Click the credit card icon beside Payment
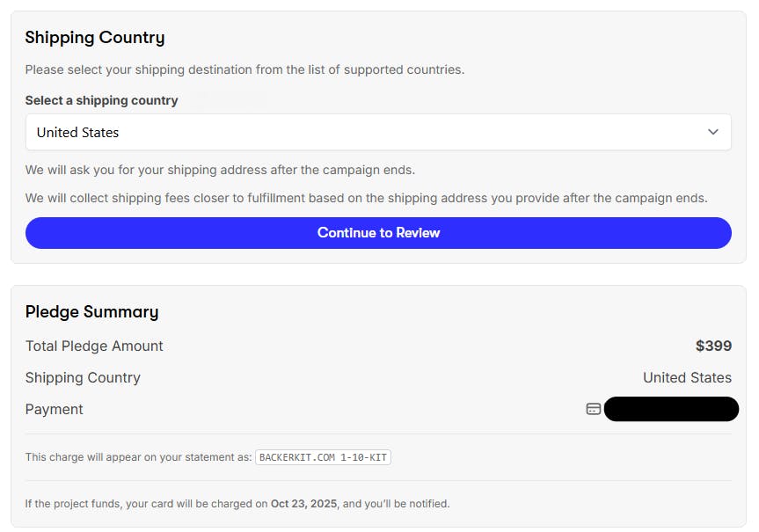This screenshot has height=532, width=759. tap(594, 409)
